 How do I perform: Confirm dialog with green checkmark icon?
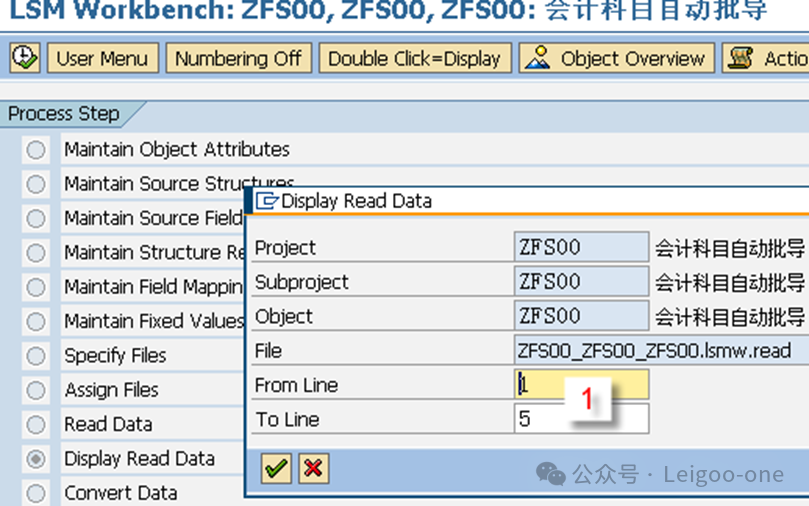(x=276, y=467)
